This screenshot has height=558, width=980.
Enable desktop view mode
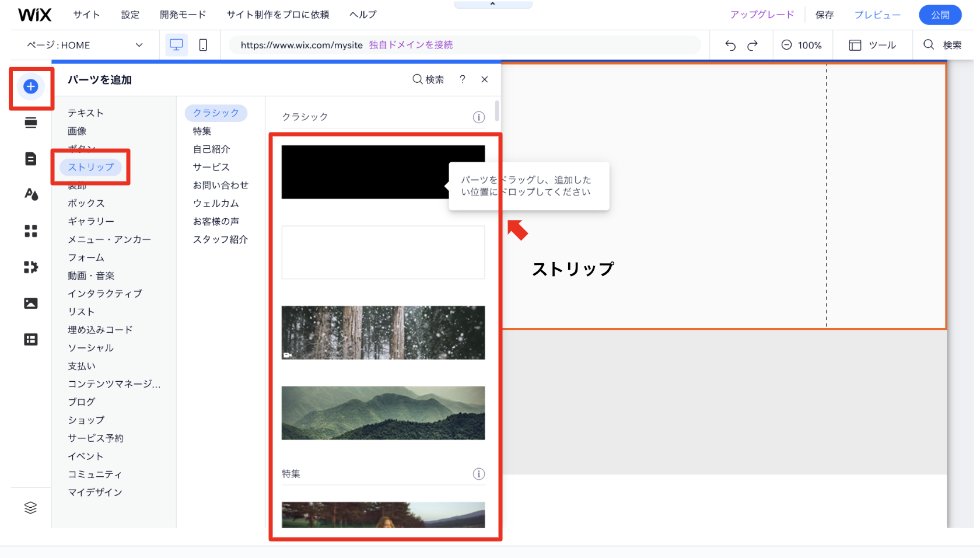click(176, 44)
